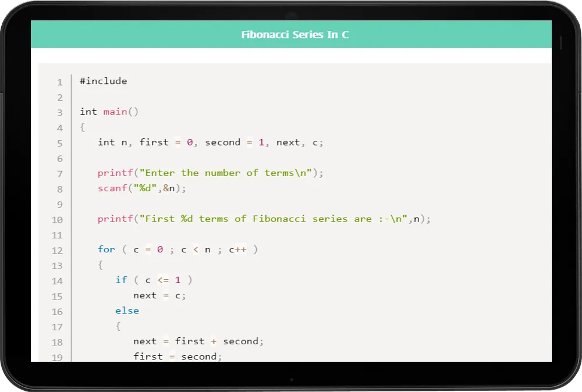Click line number 18 in the gutter

(x=57, y=343)
